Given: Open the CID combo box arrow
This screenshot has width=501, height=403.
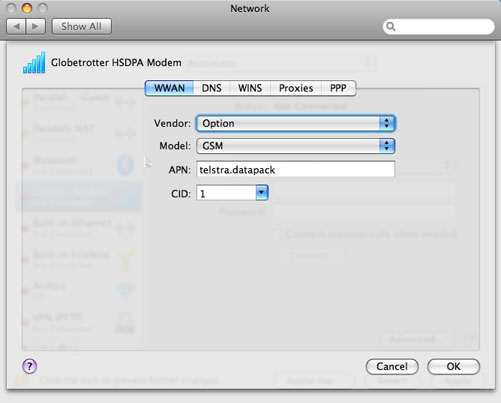Looking at the screenshot, I should 262,193.
